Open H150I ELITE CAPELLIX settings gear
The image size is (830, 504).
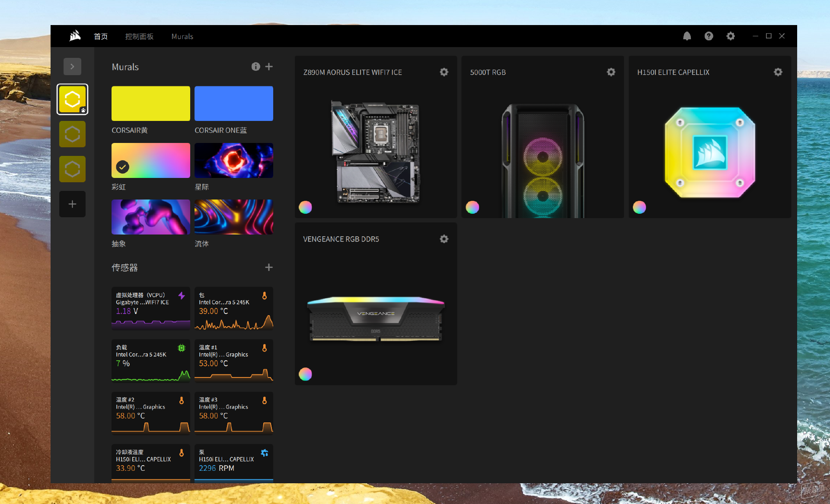[x=778, y=72]
